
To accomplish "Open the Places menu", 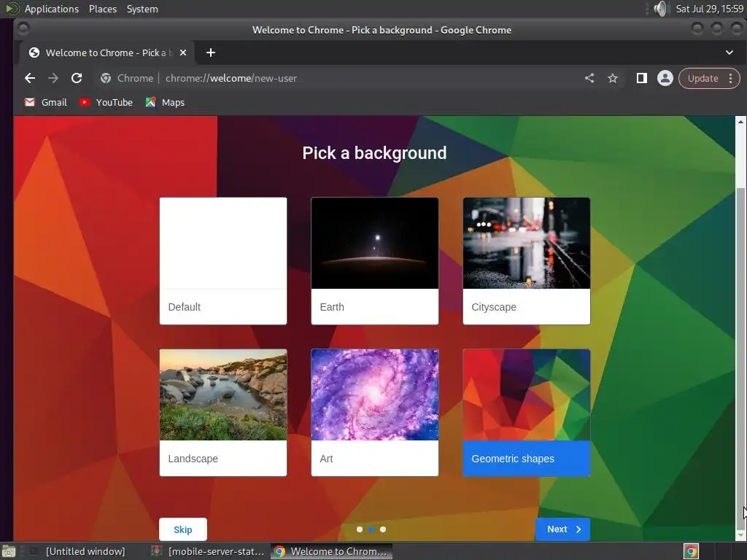I will [102, 9].
